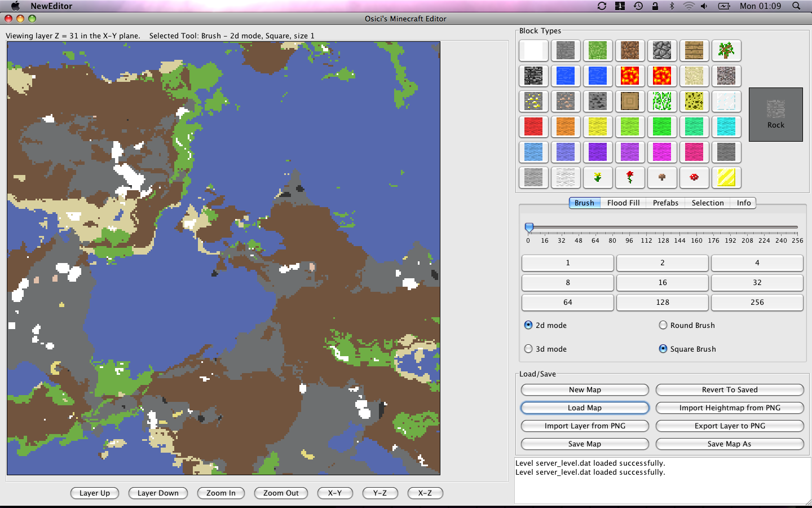Pick the Cobblestone block type
812x508 pixels.
(662, 51)
